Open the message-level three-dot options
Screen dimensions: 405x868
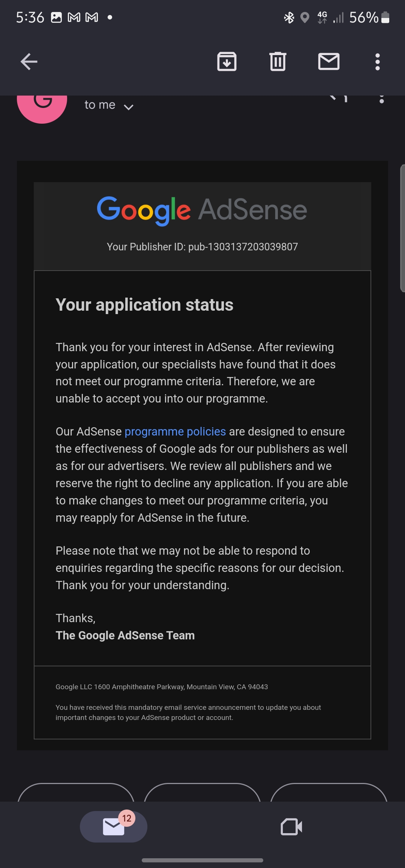[382, 99]
